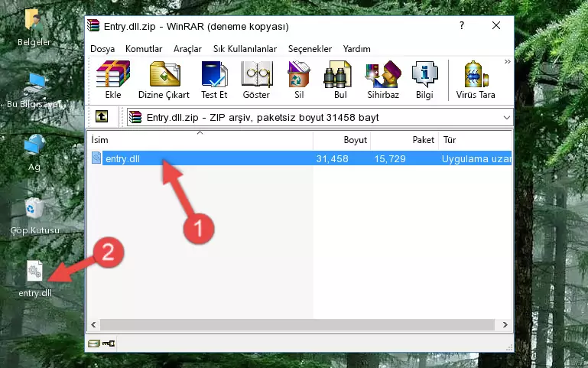Sort by the Tür column header
This screenshot has height=368, width=588.
point(475,139)
